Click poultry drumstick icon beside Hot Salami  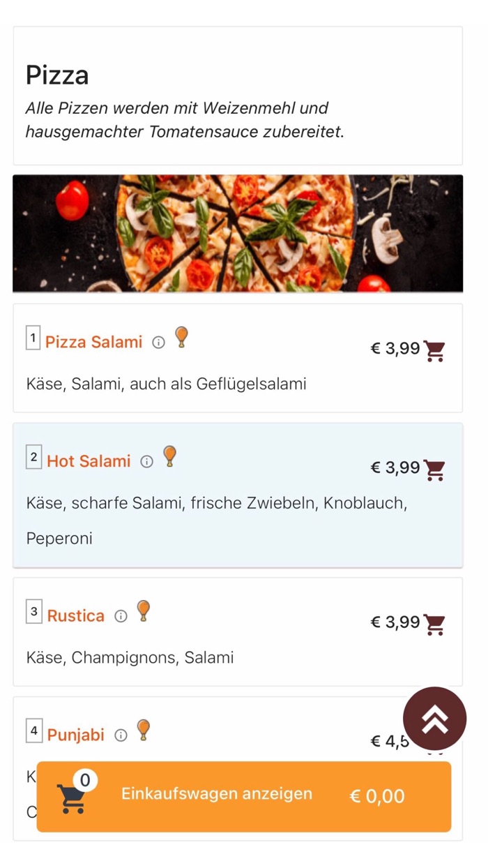[169, 456]
